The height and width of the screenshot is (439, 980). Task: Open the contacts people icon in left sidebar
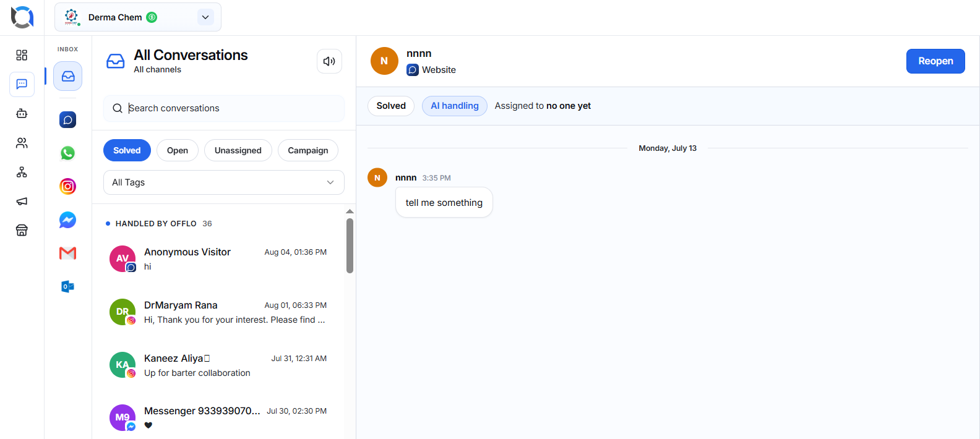point(22,143)
